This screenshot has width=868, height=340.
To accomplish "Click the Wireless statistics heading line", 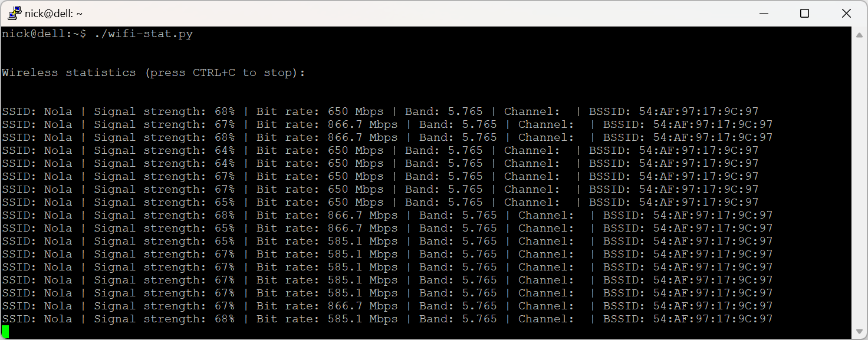I will coord(152,72).
